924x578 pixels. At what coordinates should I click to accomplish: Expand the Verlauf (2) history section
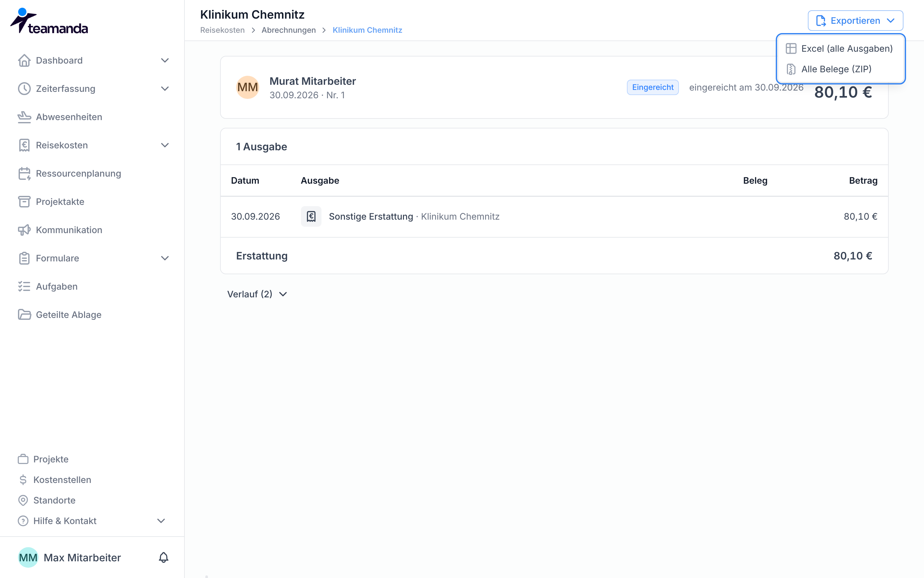pyautogui.click(x=257, y=294)
